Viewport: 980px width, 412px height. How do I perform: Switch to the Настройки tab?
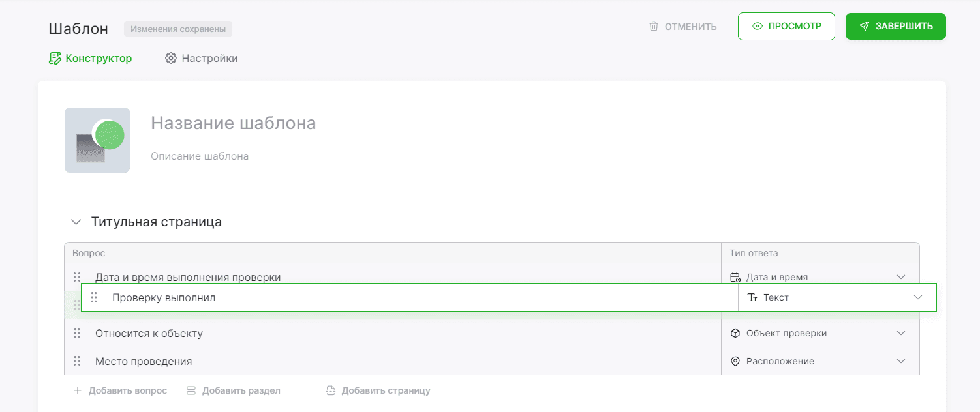201,58
